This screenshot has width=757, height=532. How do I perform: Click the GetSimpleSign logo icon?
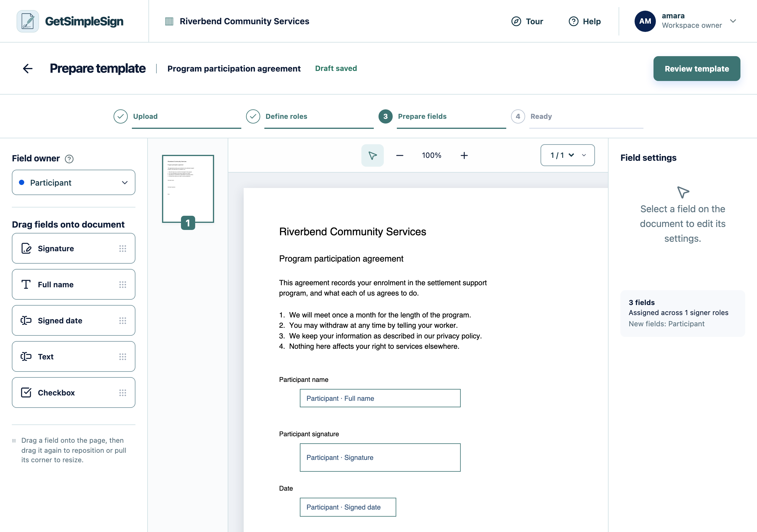[28, 21]
